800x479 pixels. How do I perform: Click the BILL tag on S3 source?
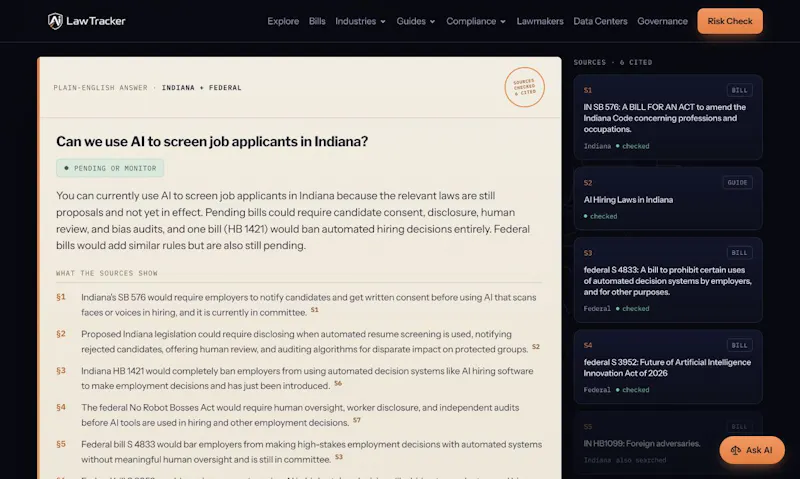point(739,253)
